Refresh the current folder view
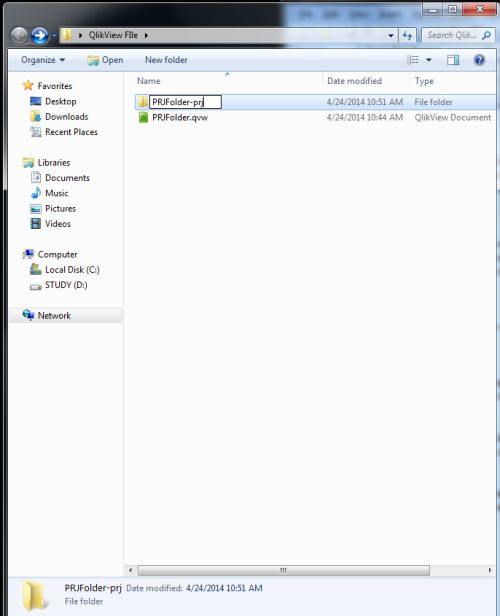This screenshot has height=616, width=500. point(407,35)
